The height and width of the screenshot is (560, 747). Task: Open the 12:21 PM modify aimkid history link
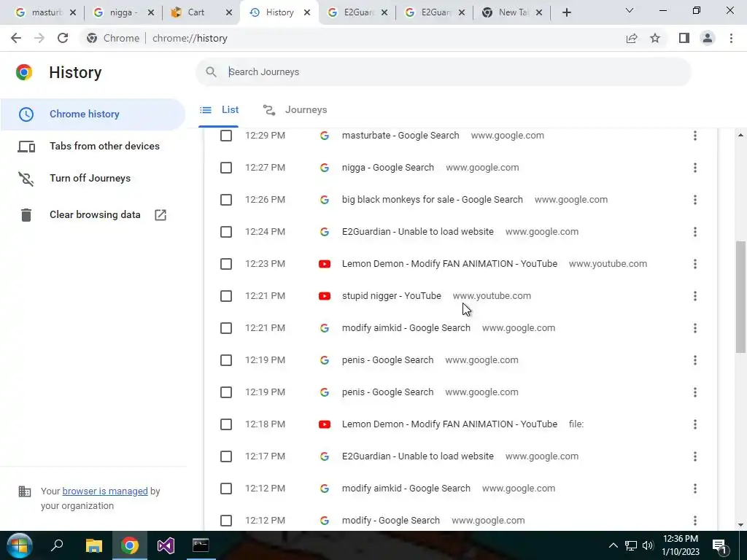click(406, 328)
